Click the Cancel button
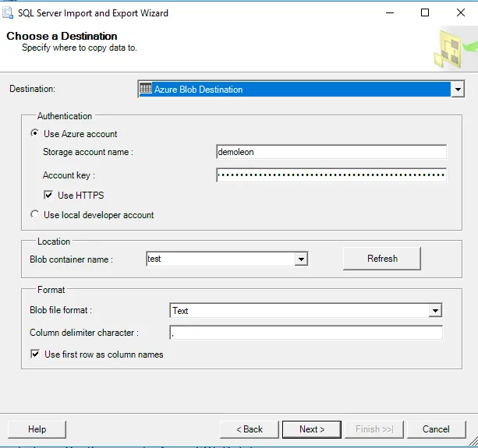 pos(436,429)
